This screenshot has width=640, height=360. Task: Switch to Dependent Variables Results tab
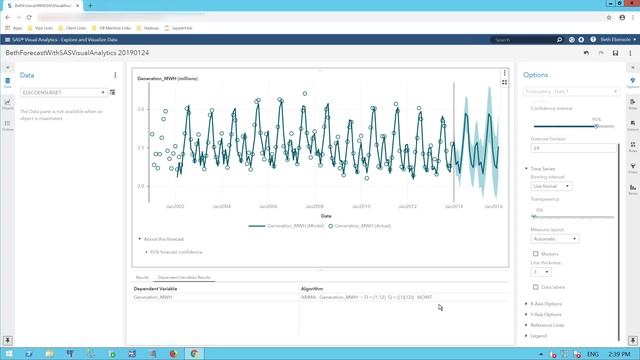[x=184, y=278]
